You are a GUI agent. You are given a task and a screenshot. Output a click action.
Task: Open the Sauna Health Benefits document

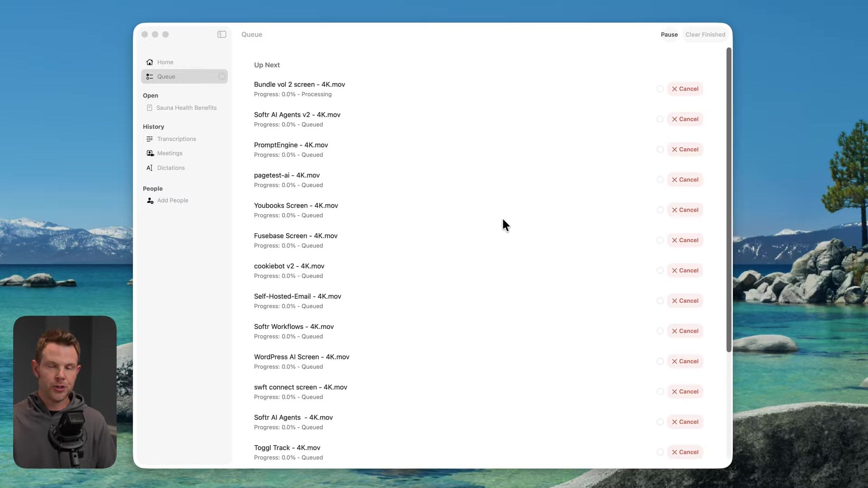point(184,108)
